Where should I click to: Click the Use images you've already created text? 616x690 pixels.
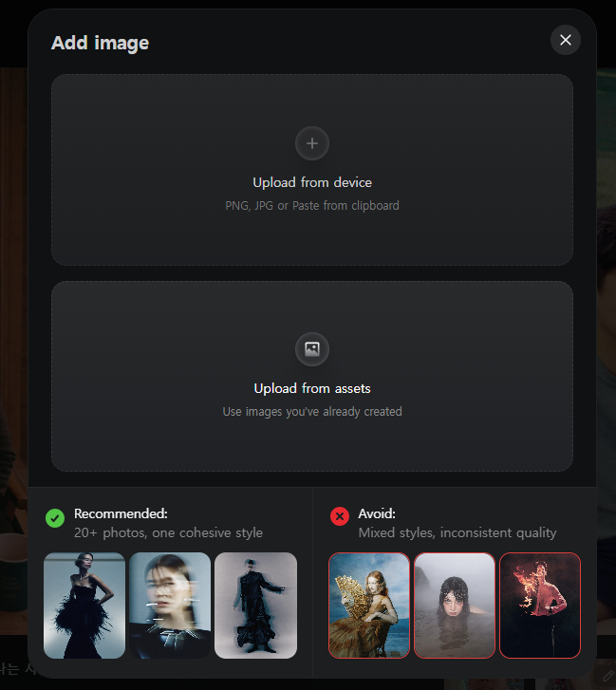[312, 412]
